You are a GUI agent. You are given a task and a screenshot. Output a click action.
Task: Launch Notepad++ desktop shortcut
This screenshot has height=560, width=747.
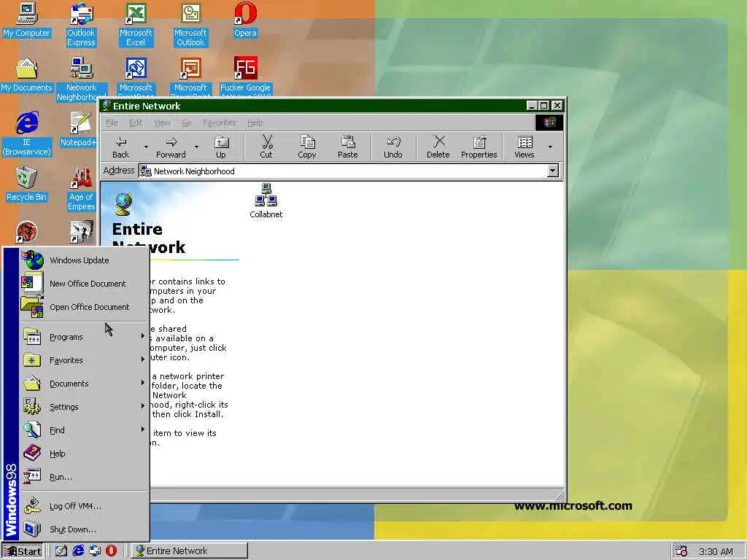click(79, 129)
